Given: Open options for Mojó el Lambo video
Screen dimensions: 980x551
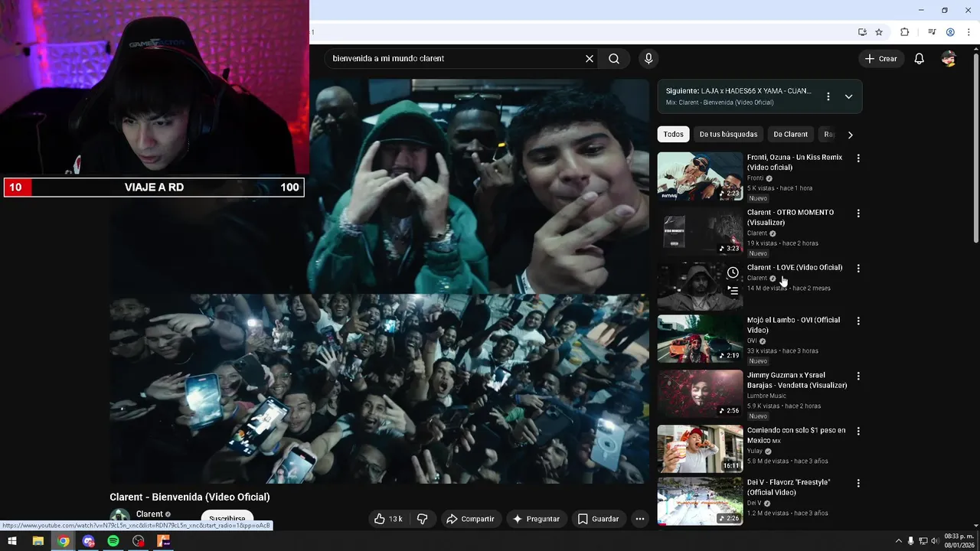Looking at the screenshot, I should (858, 321).
